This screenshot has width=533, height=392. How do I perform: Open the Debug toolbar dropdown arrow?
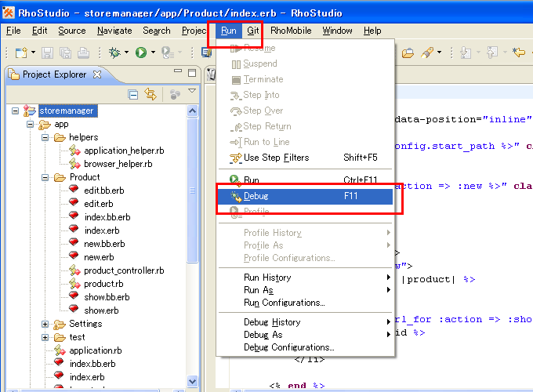(x=126, y=53)
